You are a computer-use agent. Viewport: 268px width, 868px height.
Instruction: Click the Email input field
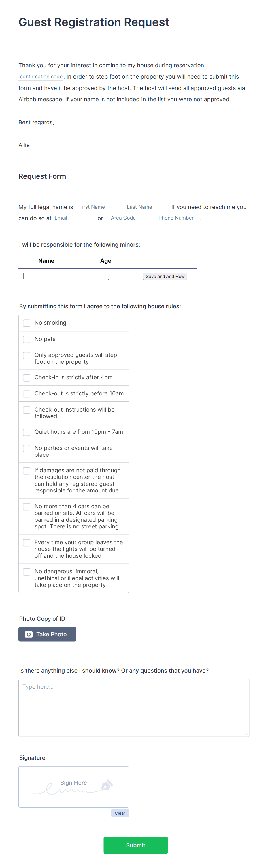(74, 218)
